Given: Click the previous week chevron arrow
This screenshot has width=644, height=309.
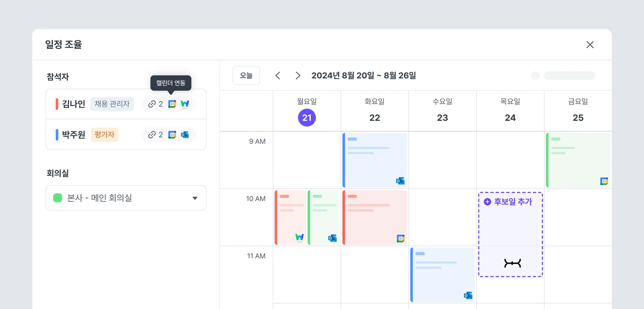Looking at the screenshot, I should click(278, 75).
